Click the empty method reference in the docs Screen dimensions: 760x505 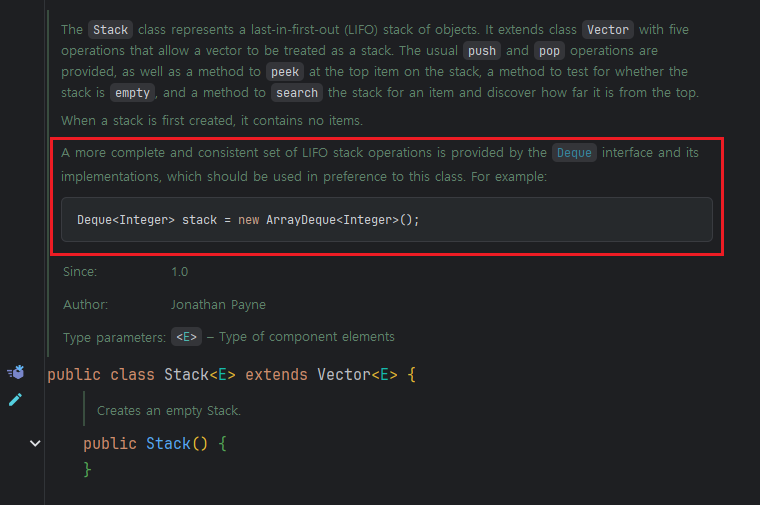coord(130,92)
